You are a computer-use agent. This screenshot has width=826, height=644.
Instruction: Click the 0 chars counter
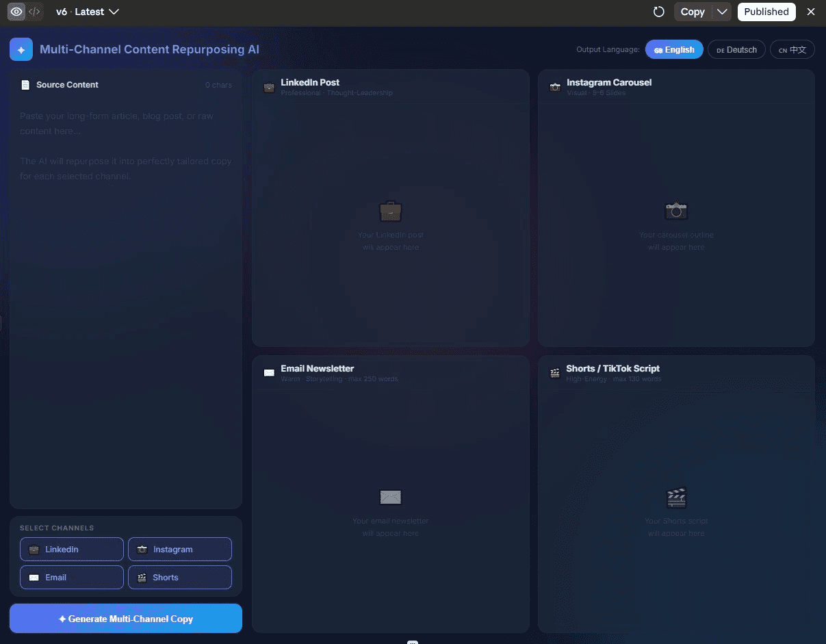pos(218,85)
